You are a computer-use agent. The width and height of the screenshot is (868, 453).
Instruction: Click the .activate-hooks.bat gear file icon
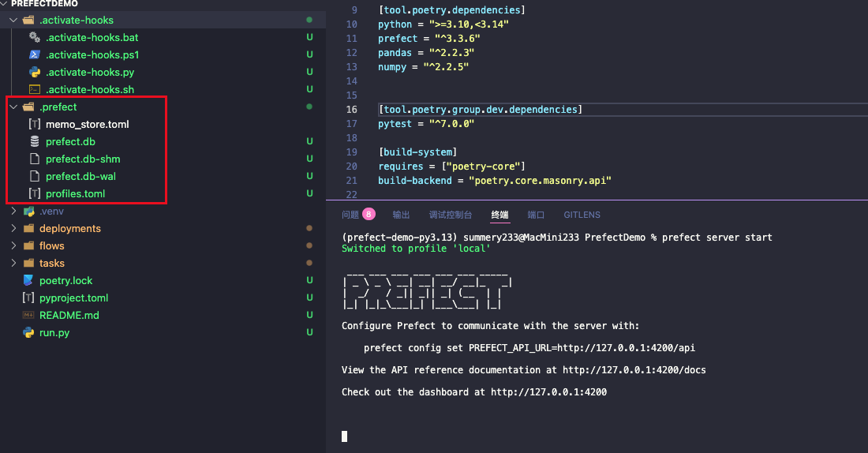point(34,37)
